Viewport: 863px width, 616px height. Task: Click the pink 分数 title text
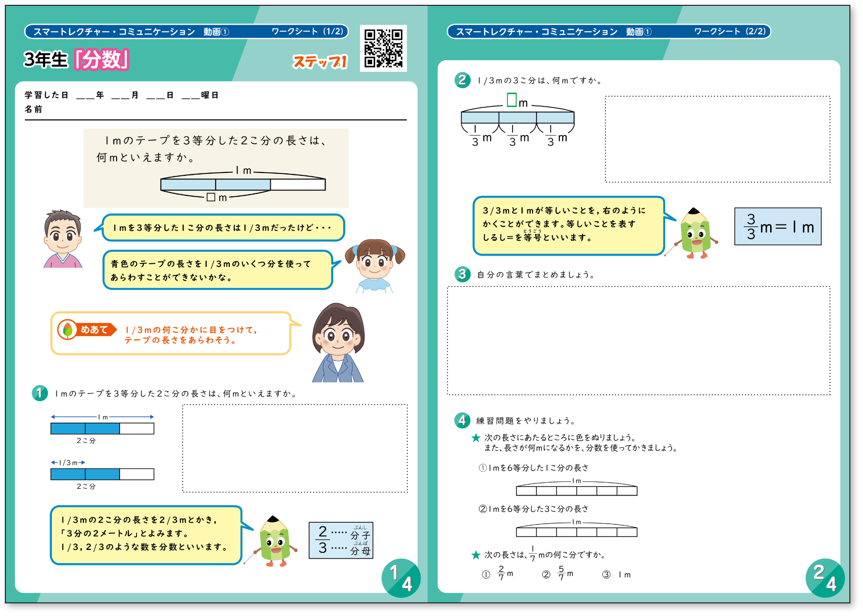102,60
